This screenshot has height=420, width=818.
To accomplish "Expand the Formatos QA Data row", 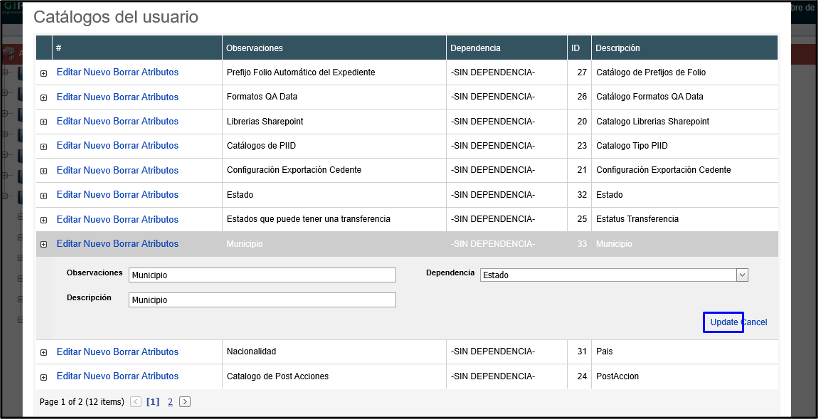I will (x=43, y=98).
